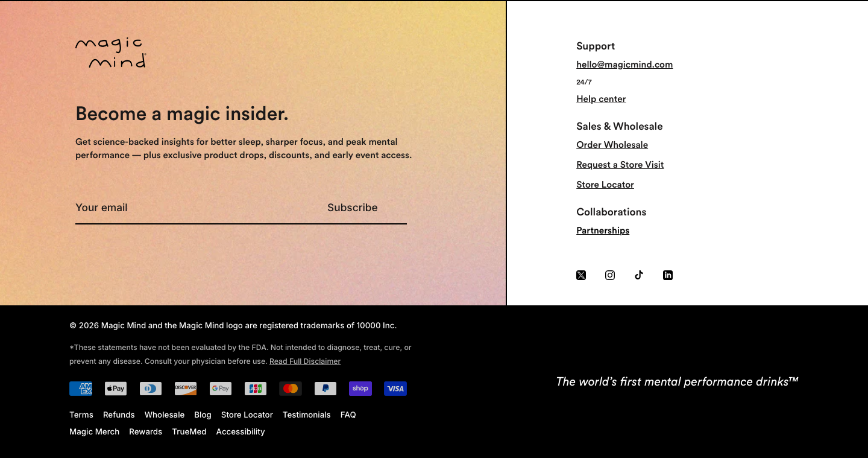Click the Discover payment icon
Image resolution: width=868 pixels, height=458 pixels.
186,389
